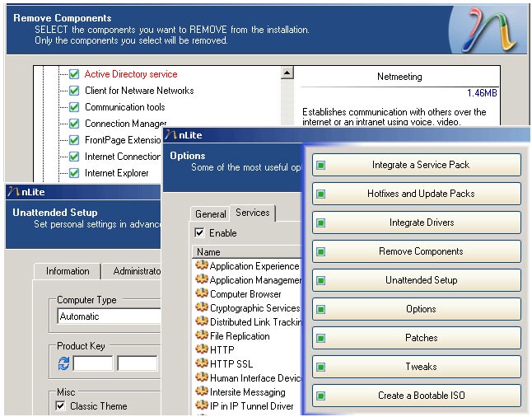Toggle the Classic Theme checkbox
The height and width of the screenshot is (417, 532).
(60, 405)
